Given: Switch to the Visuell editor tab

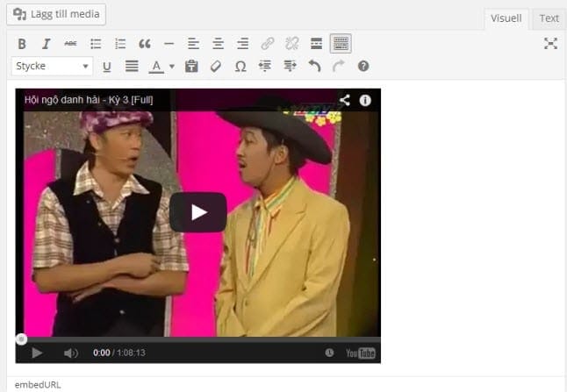Looking at the screenshot, I should tap(506, 18).
